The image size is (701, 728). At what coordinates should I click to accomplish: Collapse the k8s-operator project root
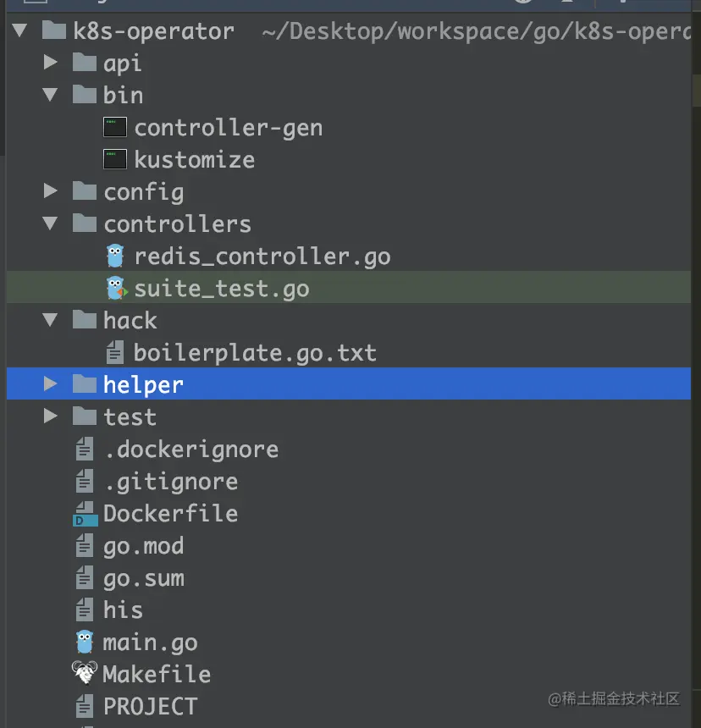pos(20,30)
